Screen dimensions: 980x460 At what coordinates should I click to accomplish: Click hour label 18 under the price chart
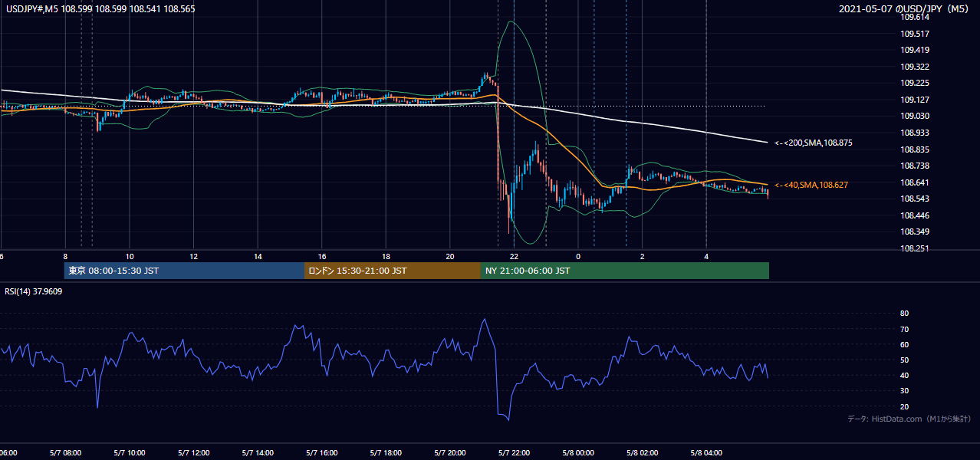386,256
